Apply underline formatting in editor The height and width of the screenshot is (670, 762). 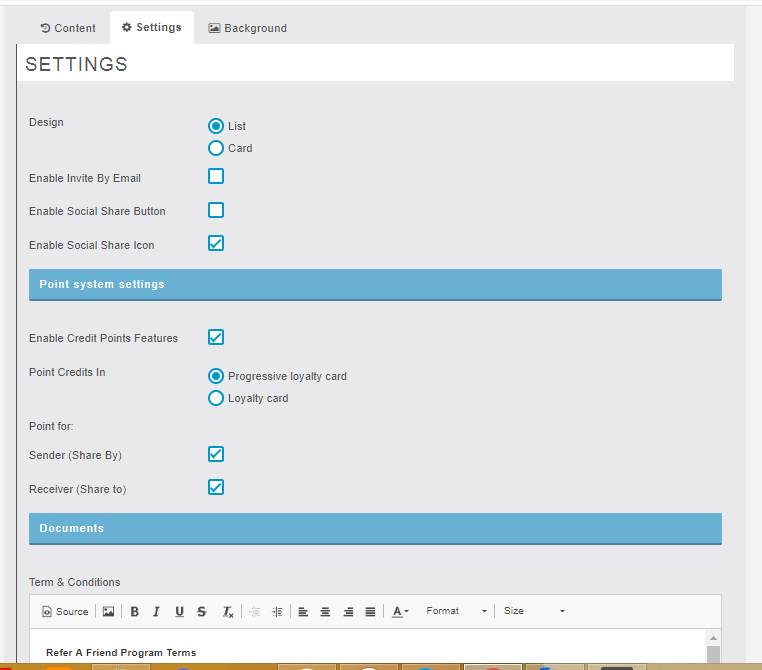179,612
